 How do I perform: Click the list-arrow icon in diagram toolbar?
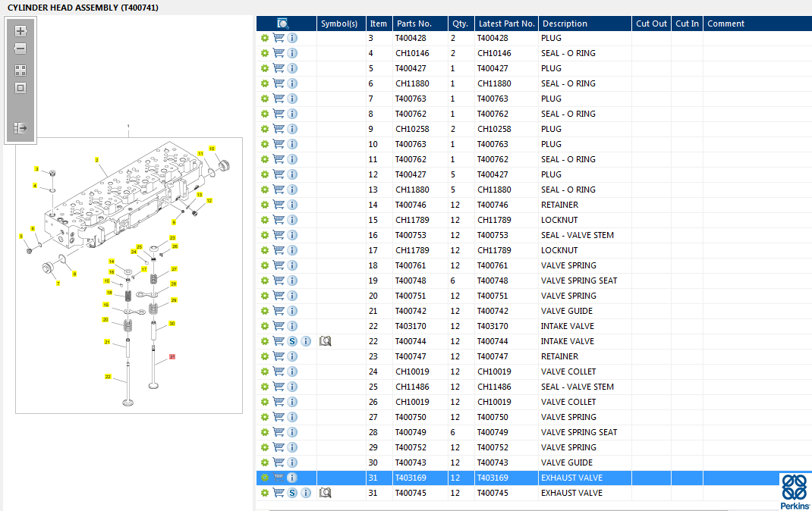(20, 128)
